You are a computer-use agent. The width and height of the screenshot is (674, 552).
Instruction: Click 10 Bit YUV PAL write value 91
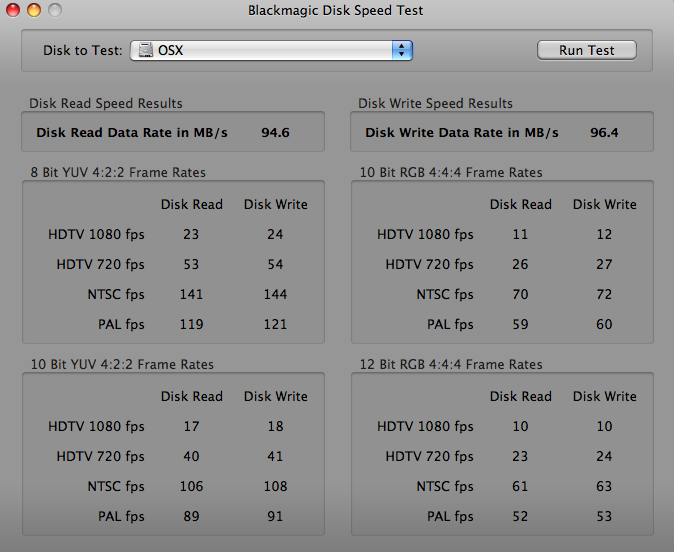click(x=275, y=516)
